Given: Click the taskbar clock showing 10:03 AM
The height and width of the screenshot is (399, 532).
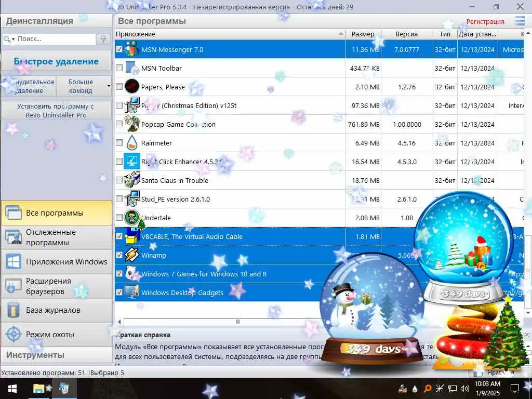Looking at the screenshot, I should pos(487,389).
